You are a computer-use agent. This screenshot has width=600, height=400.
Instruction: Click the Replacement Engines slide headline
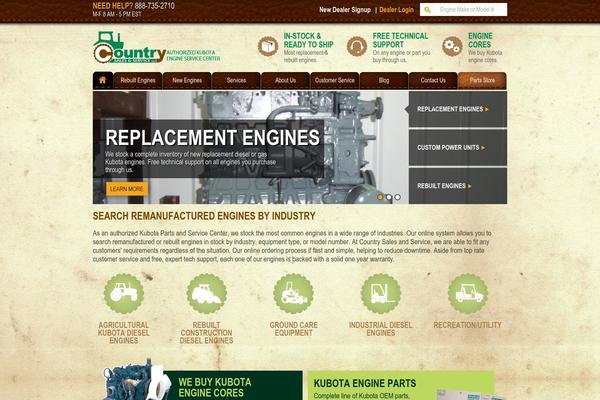(212, 137)
